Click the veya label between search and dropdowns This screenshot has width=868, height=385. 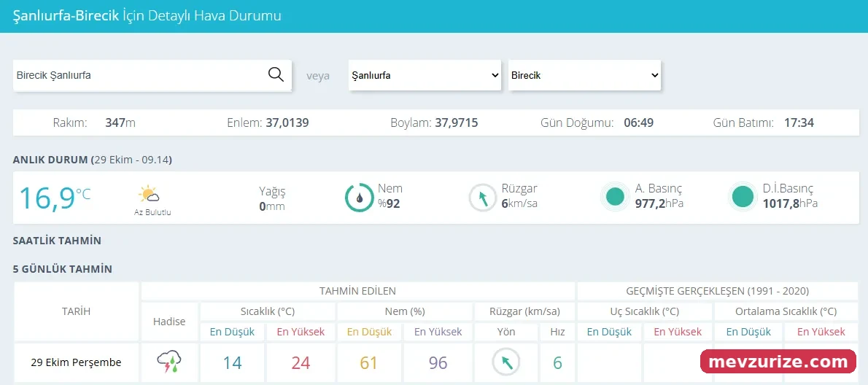[x=318, y=76]
